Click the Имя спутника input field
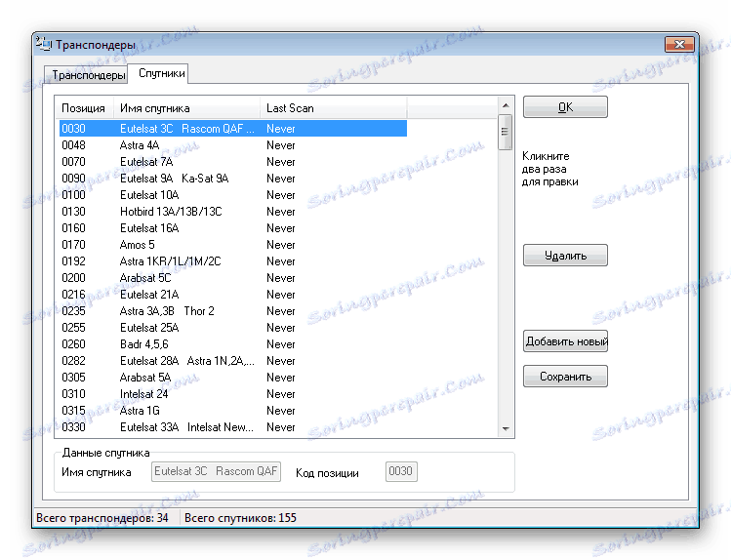731x560 pixels. point(216,471)
